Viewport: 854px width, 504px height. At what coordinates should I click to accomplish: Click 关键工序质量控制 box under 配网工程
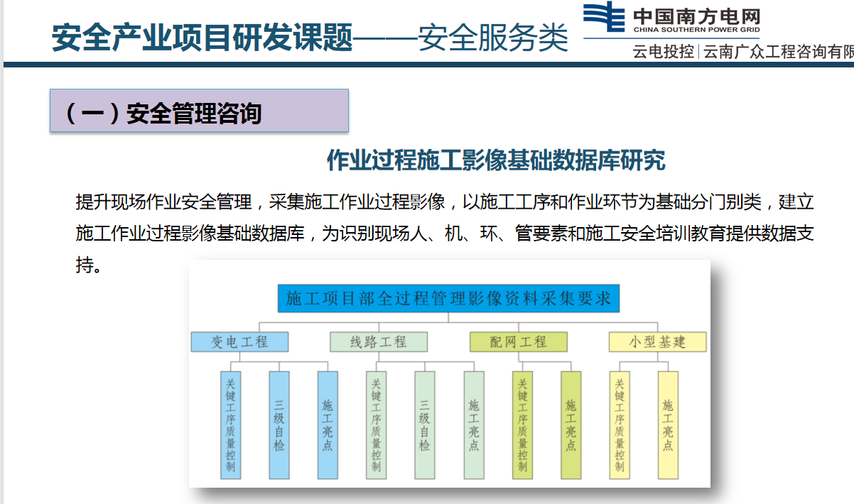[x=523, y=424]
